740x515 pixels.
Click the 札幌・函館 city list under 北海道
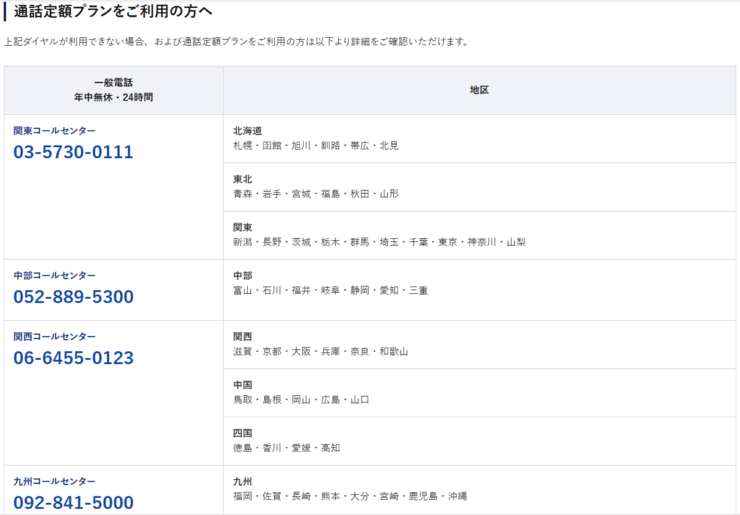tap(315, 146)
